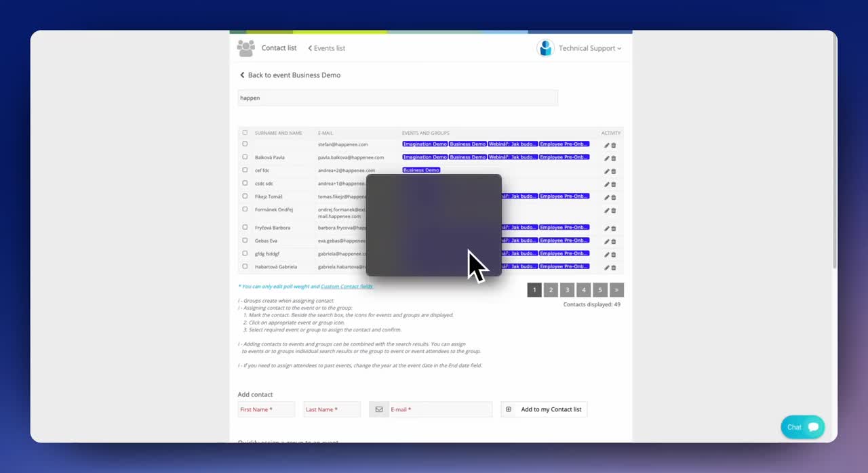Edit Formánek Ondřej contact
Viewport: 868px width, 473px height.
[607, 211]
